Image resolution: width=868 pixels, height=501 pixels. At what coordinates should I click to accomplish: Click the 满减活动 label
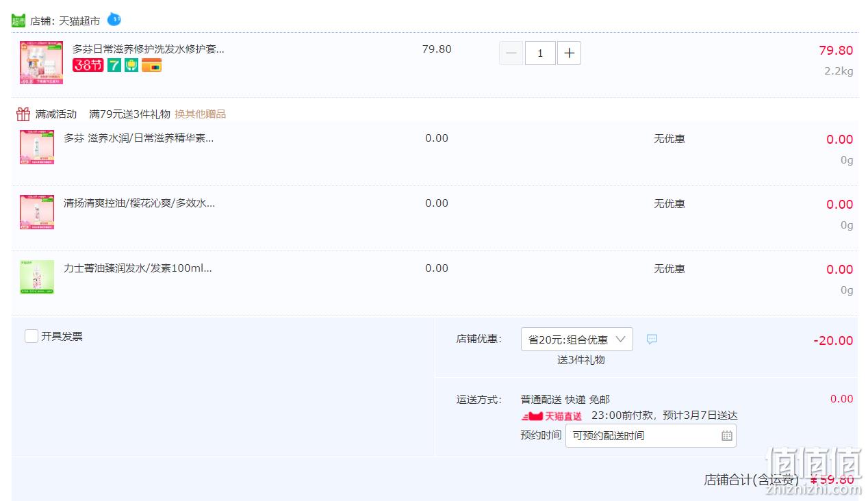click(56, 114)
